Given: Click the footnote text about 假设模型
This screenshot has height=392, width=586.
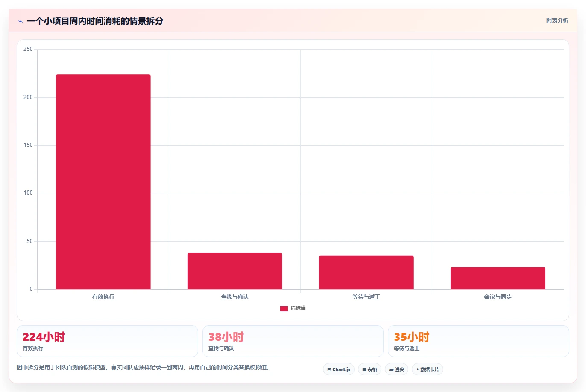Looking at the screenshot, I should coord(143,367).
